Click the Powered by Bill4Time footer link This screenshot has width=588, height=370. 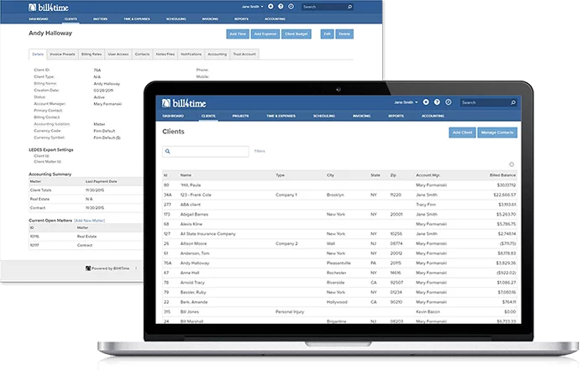[x=108, y=268]
